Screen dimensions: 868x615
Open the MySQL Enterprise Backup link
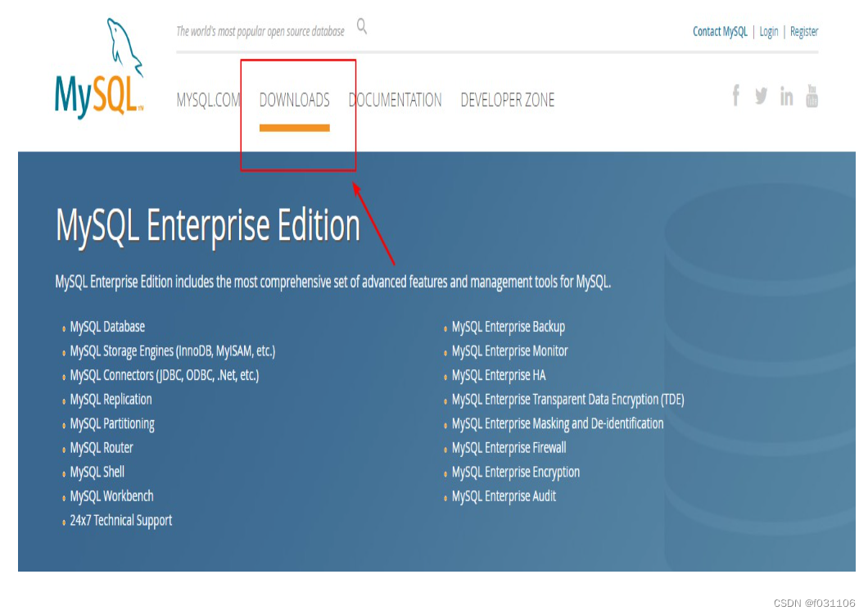coord(509,327)
